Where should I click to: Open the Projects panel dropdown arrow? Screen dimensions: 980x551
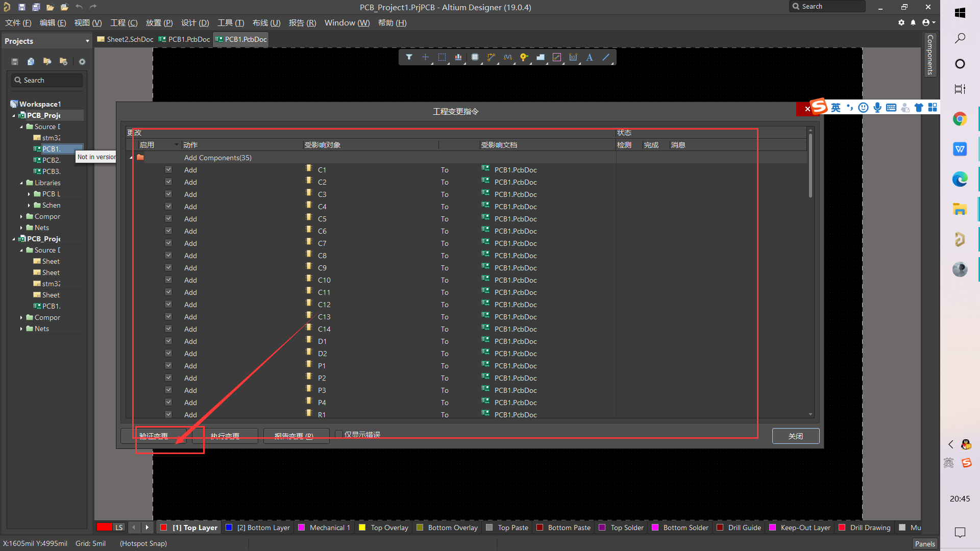pos(87,41)
